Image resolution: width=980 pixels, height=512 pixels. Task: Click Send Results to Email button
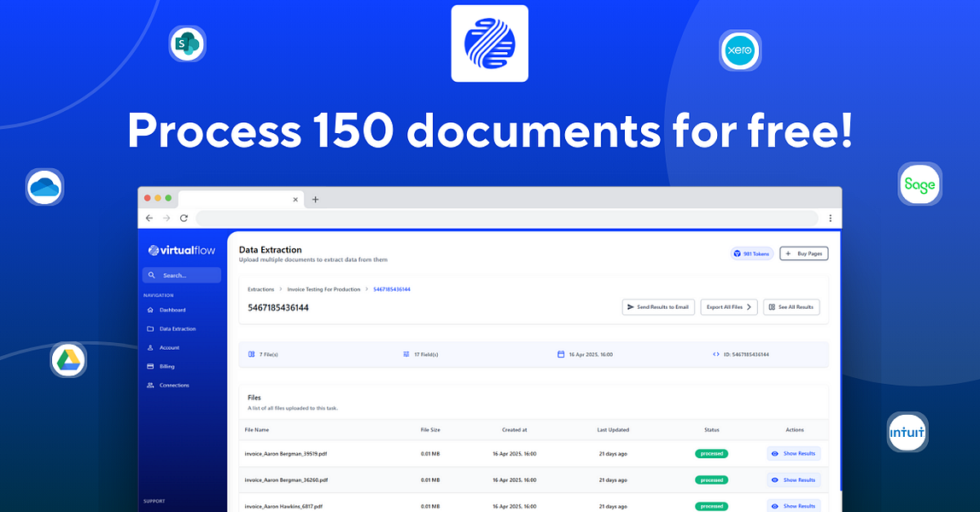[x=658, y=307]
